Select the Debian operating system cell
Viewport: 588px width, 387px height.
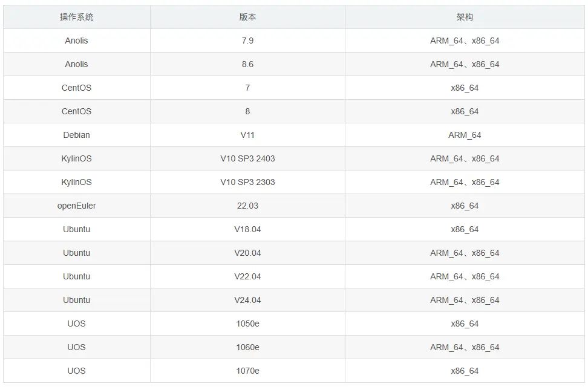[x=76, y=135]
